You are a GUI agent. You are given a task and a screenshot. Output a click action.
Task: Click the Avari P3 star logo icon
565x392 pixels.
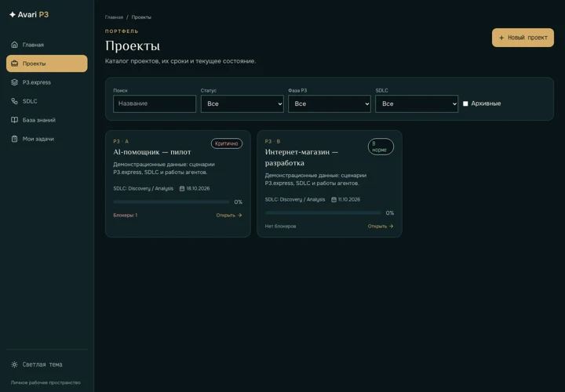(13, 15)
